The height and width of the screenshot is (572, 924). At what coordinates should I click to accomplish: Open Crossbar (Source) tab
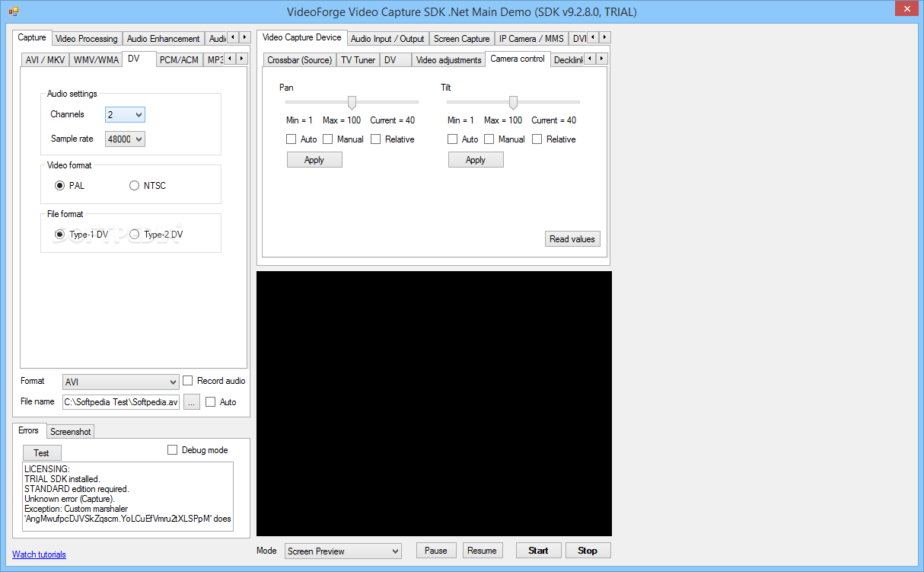tap(300, 60)
